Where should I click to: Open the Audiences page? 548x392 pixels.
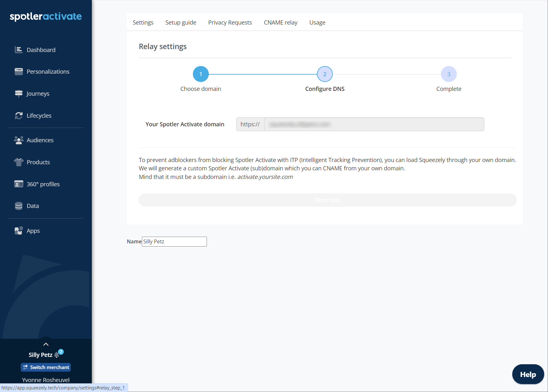point(40,140)
